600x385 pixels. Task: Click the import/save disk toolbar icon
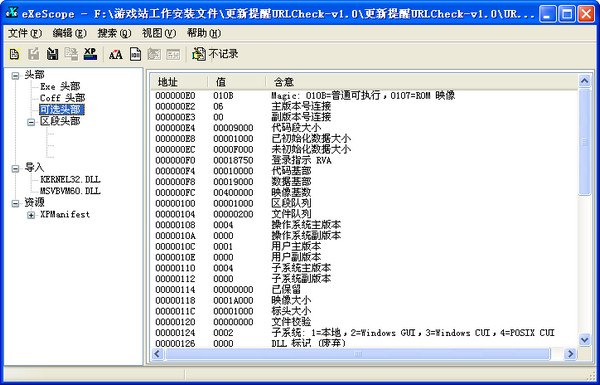(52, 54)
